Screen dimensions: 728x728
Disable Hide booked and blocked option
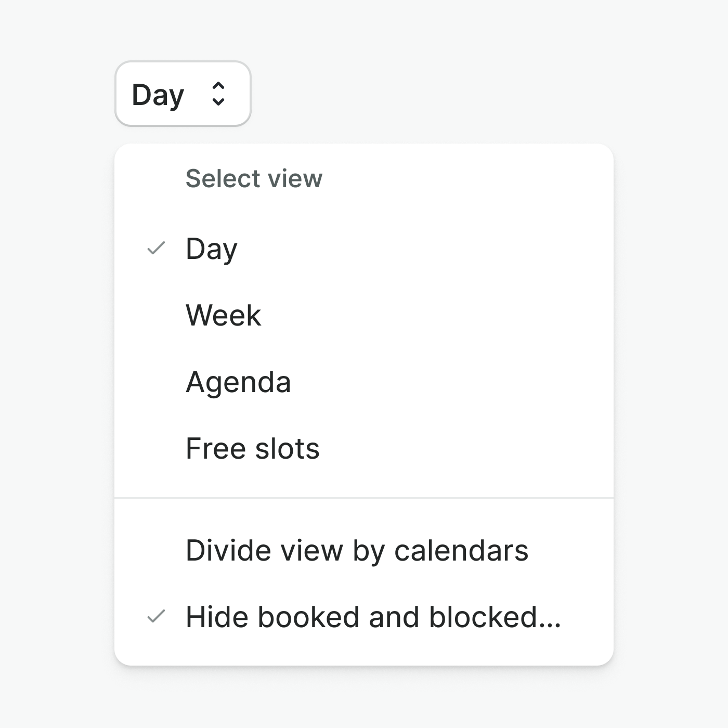373,617
